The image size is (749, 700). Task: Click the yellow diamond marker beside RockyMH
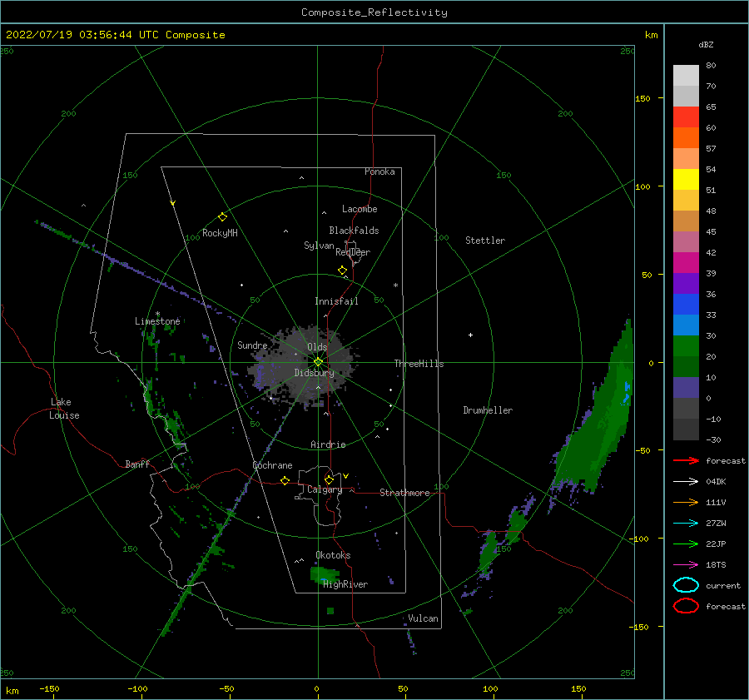[222, 217]
